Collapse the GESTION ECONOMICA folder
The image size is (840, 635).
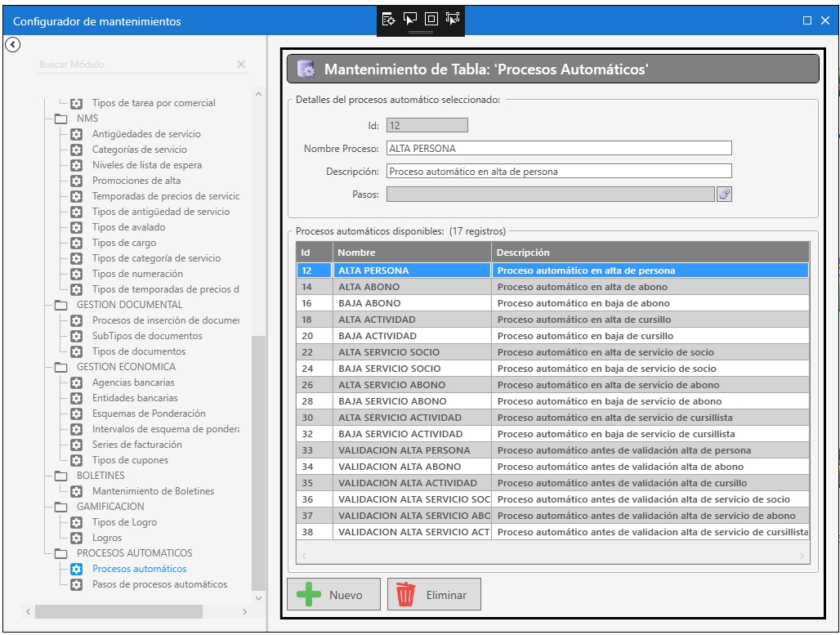(x=61, y=367)
